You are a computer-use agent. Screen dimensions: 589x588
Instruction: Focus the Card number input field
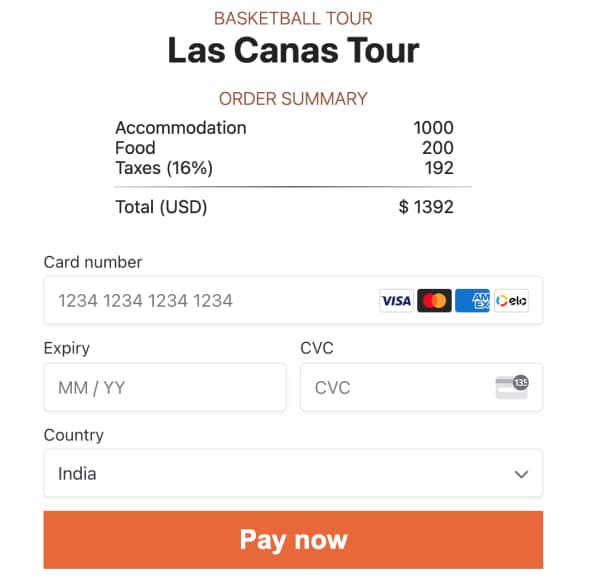tap(293, 300)
